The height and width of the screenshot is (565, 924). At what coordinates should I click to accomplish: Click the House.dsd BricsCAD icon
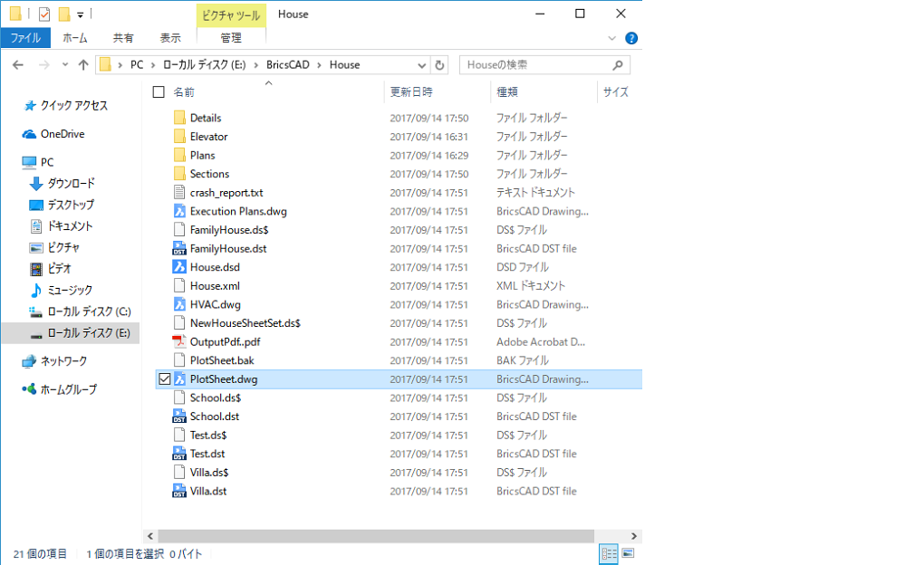click(x=179, y=267)
